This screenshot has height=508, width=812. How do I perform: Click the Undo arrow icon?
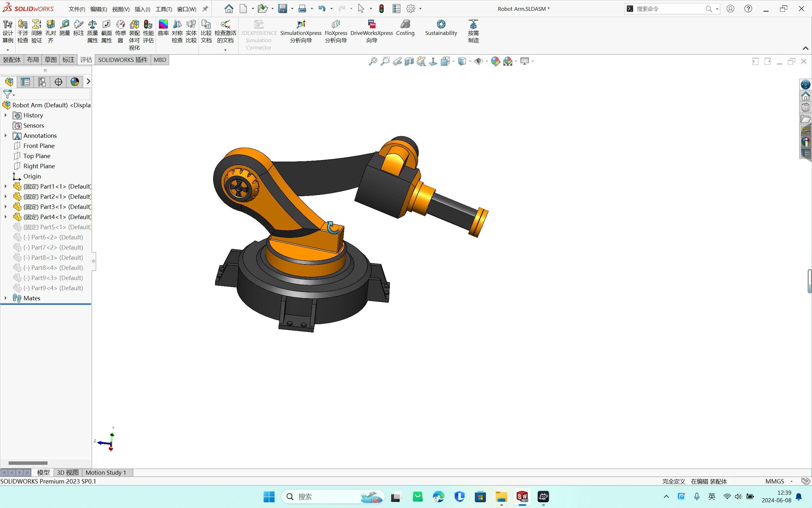[322, 9]
